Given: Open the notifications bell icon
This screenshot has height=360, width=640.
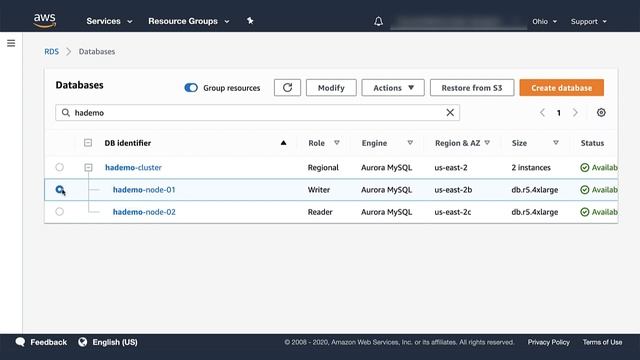Looking at the screenshot, I should click(x=378, y=21).
